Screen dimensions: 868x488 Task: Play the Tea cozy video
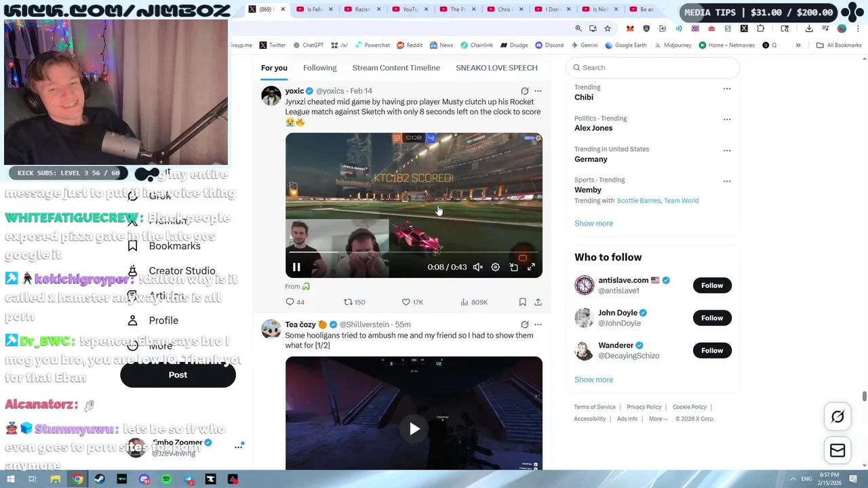point(414,428)
